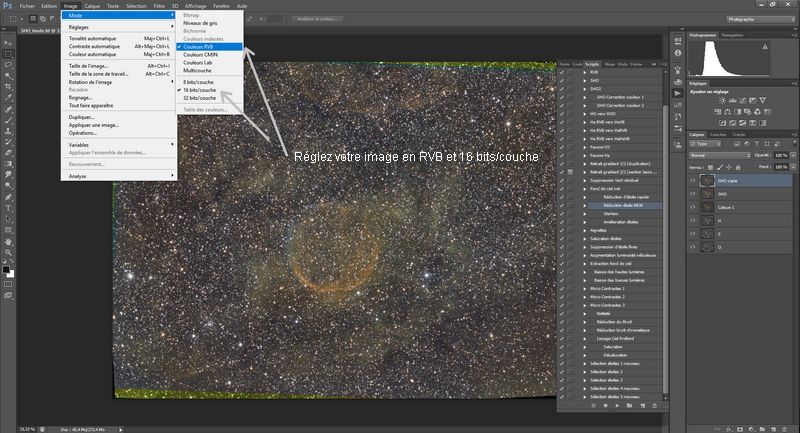Choose Niveaux de gris mode
Viewport: 800px width, 433px height.
200,23
